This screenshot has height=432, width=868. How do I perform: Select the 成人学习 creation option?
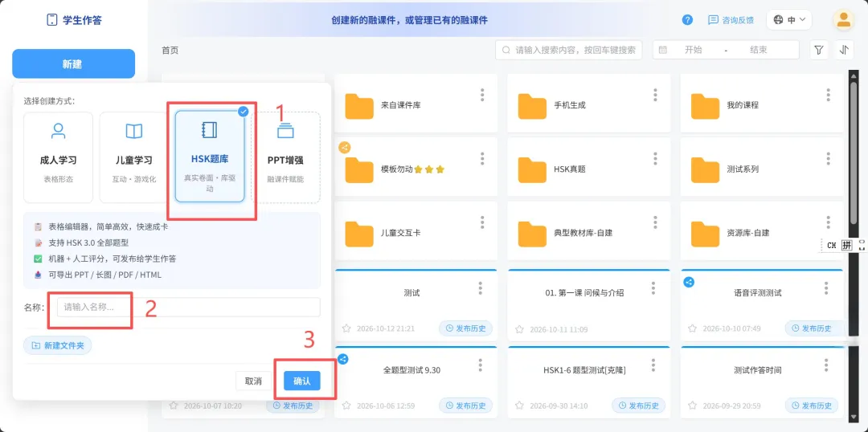tap(58, 157)
